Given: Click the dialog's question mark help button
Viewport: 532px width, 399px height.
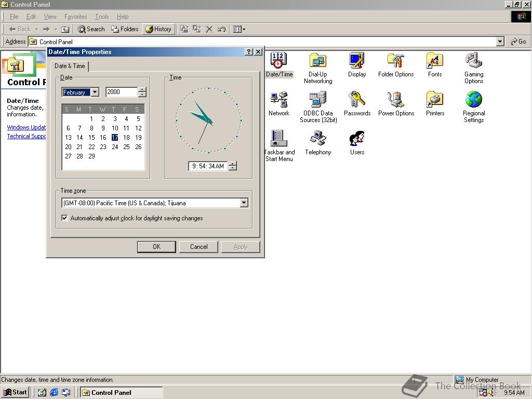Looking at the screenshot, I should pos(249,51).
